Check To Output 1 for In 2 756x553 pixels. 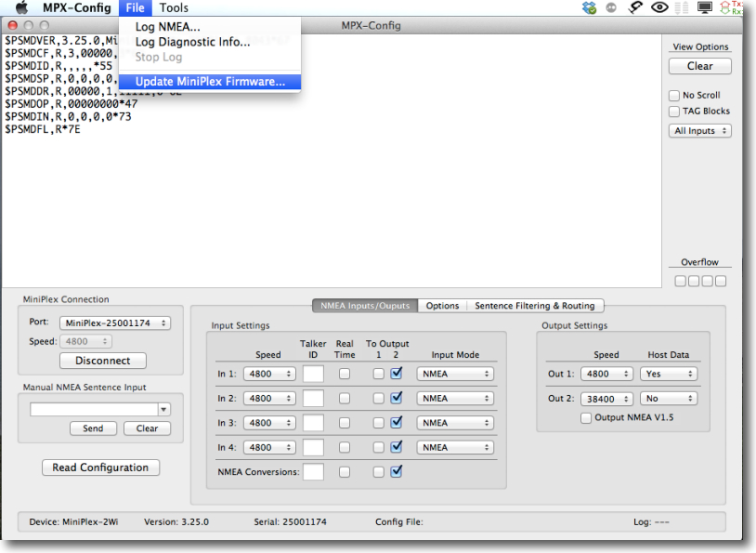click(x=379, y=399)
